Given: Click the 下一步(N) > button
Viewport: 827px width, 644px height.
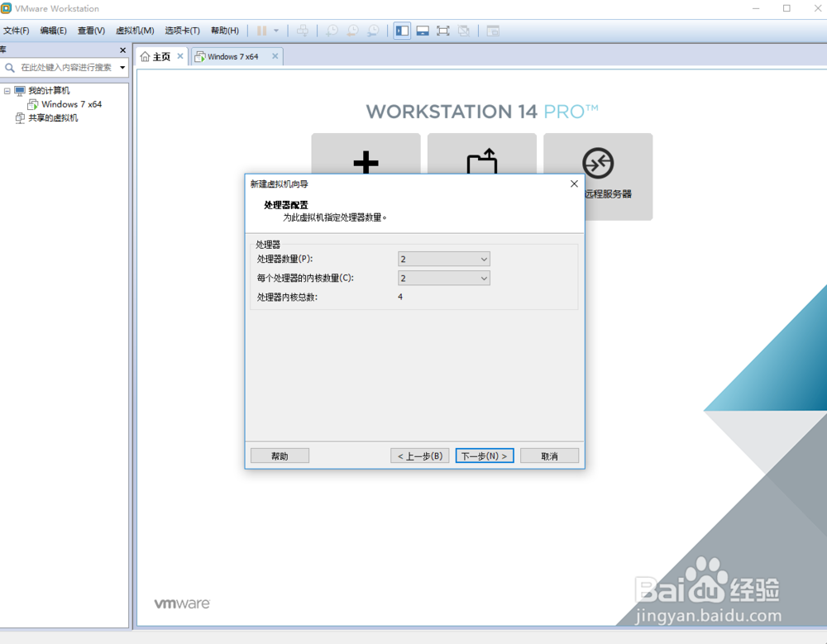Looking at the screenshot, I should pyautogui.click(x=484, y=456).
